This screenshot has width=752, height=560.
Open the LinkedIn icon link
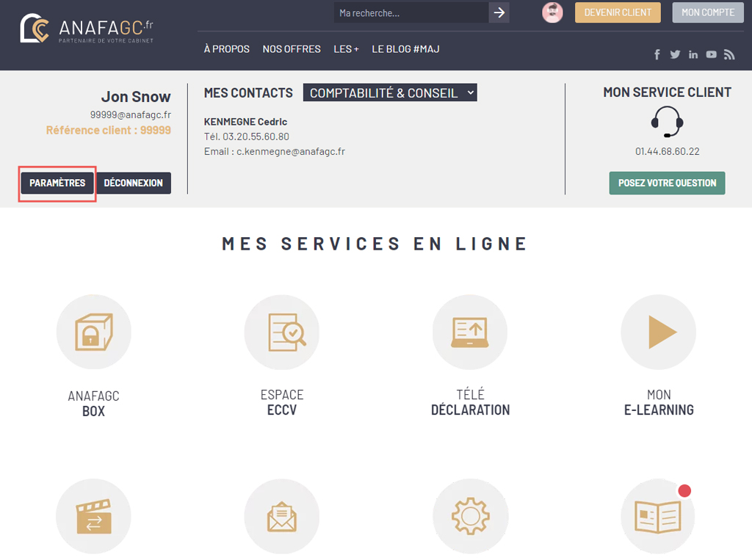(693, 54)
